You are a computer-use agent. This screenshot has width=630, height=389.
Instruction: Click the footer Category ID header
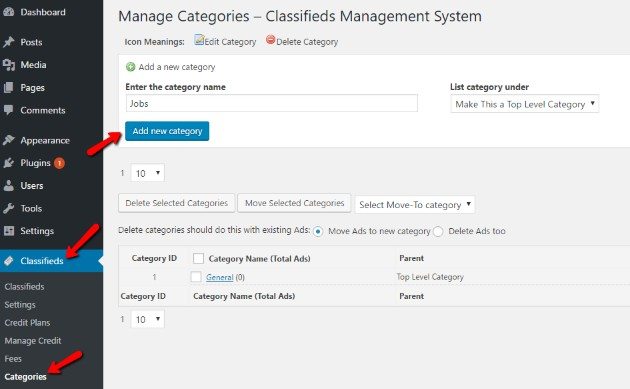(143, 296)
